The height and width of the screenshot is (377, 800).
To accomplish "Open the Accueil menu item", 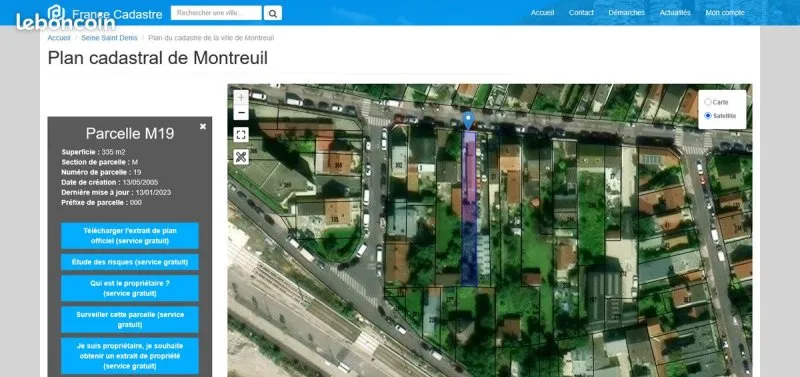I will pos(542,13).
